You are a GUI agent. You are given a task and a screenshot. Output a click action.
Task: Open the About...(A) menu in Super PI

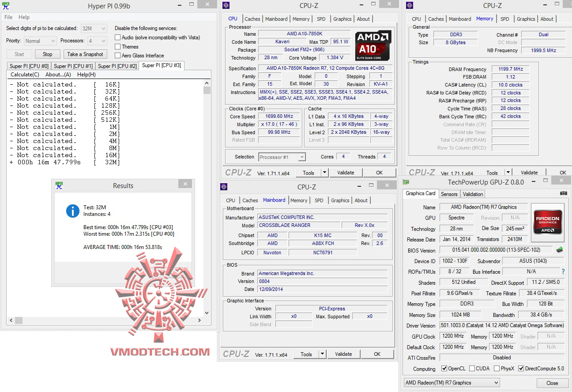[58, 75]
